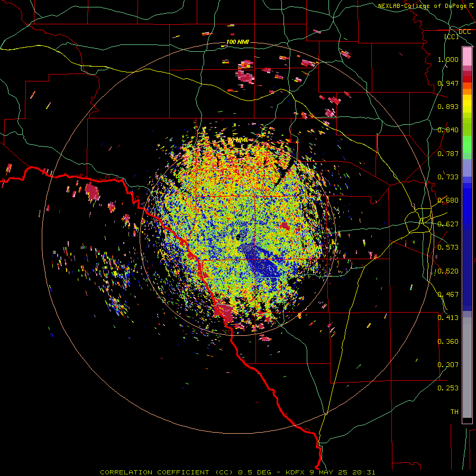The image size is (476, 476).
Task: Click the black radar site dot at center
Action: coord(239,236)
